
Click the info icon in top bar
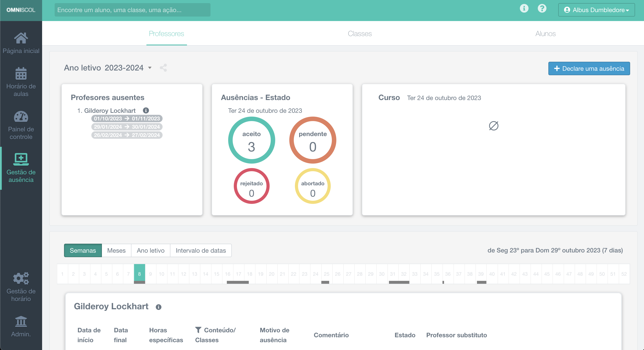[x=524, y=9]
